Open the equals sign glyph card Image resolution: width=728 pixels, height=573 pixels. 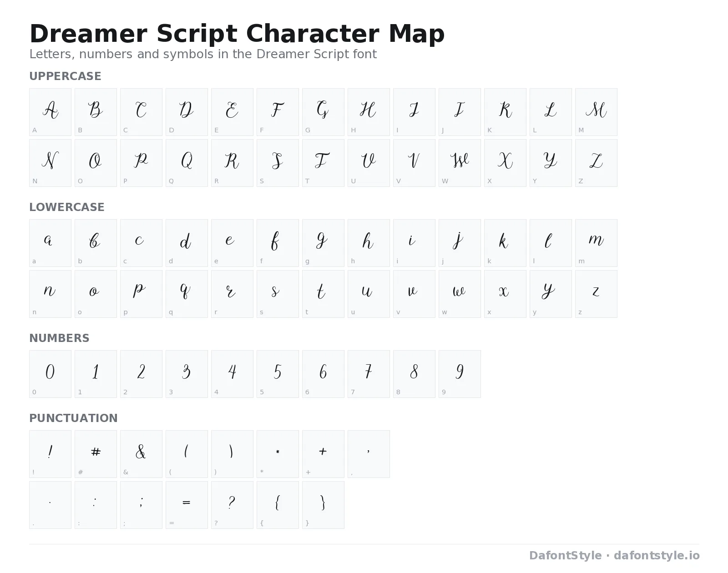187,505
